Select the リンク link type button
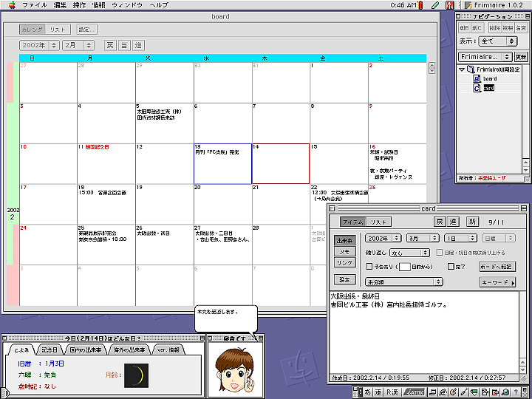This screenshot has width=532, height=399. click(345, 262)
